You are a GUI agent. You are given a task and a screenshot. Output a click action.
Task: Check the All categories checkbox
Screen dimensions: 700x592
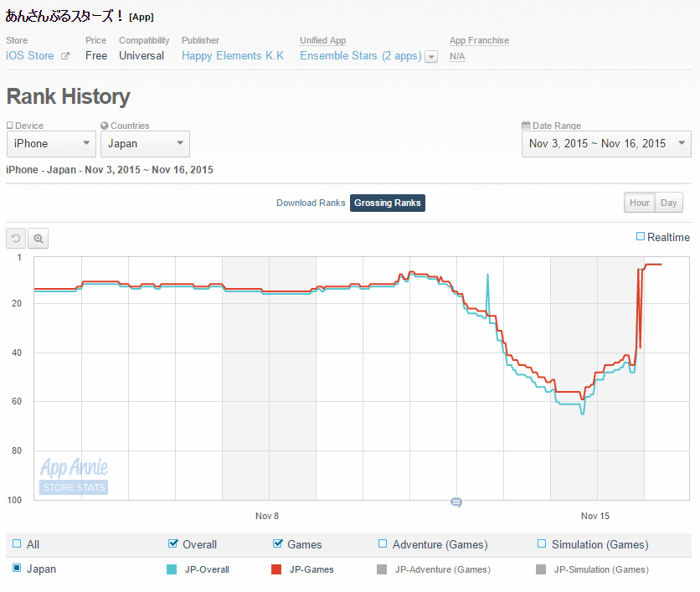click(17, 543)
